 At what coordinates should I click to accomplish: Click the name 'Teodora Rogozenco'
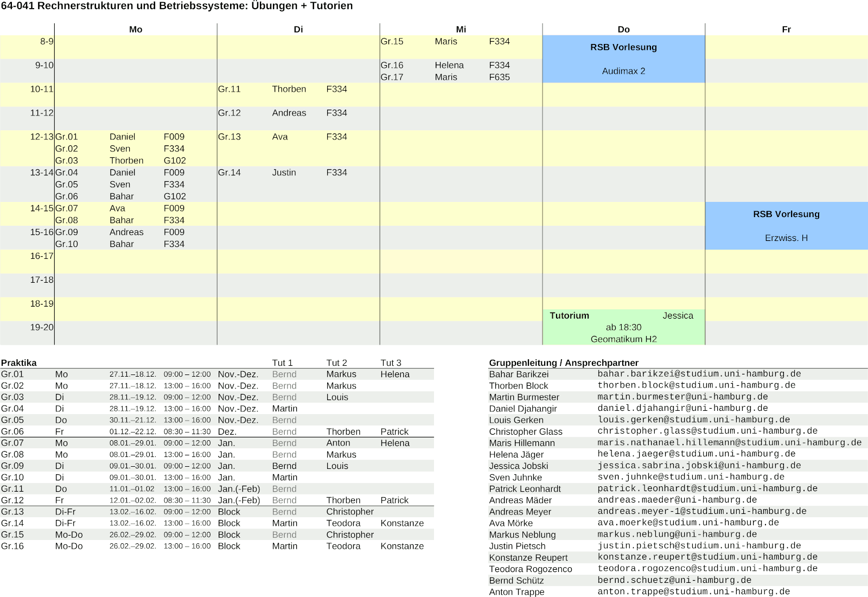[531, 569]
